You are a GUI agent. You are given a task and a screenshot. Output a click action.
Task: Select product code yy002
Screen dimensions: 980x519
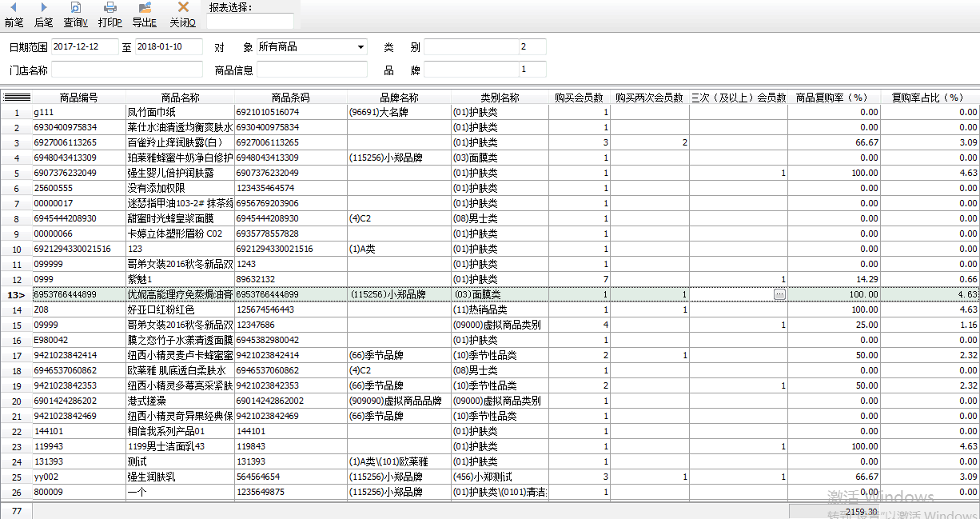pos(78,477)
